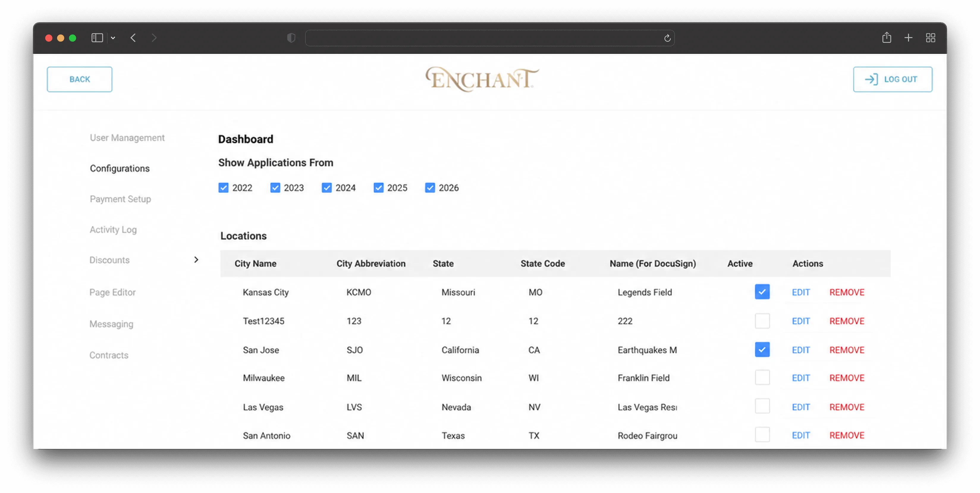Uncheck the 2026 applications checkbox
Viewport: 980px width, 493px height.
tap(430, 188)
